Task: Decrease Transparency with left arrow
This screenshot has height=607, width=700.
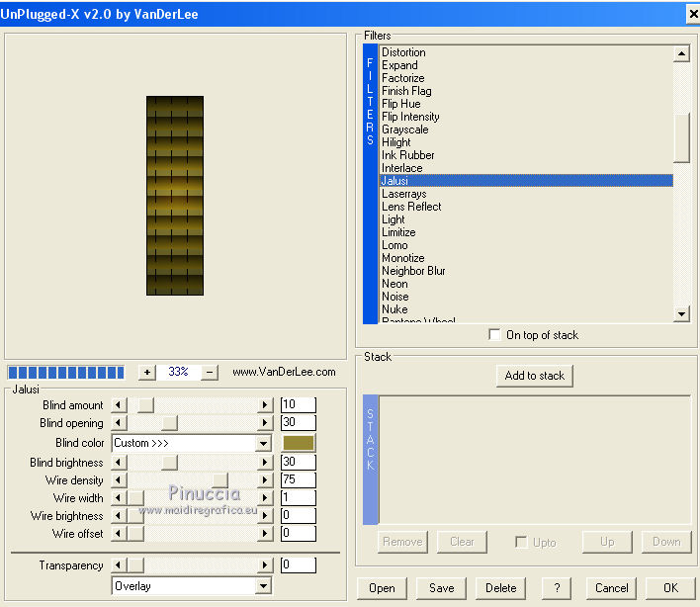Action: (x=119, y=565)
